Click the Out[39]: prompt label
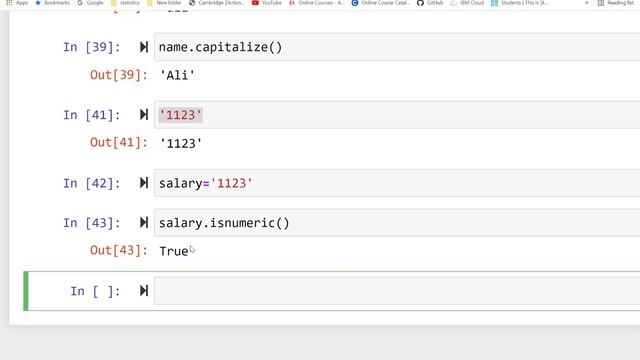 [119, 75]
